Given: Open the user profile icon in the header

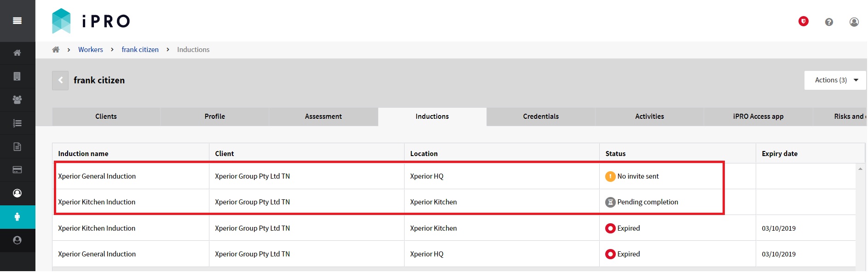Looking at the screenshot, I should pos(854,22).
